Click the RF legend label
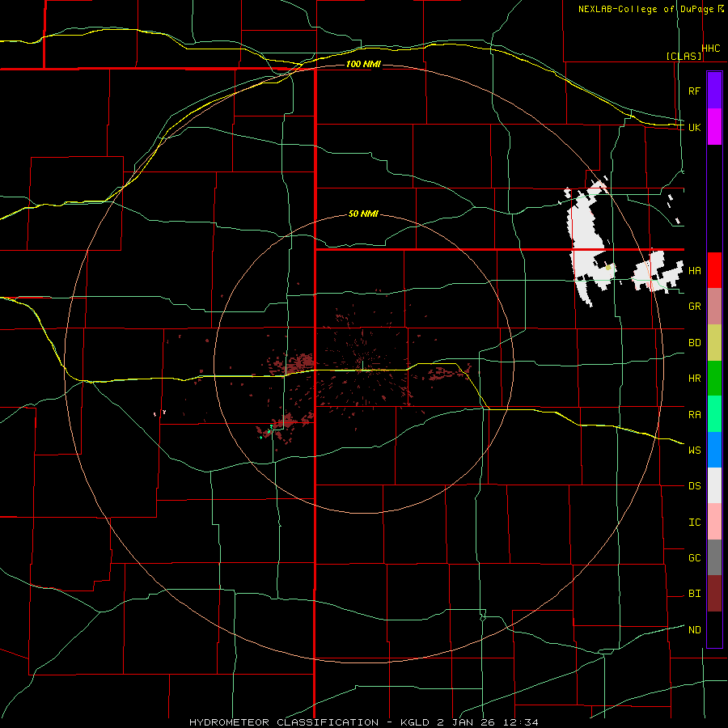Image resolution: width=728 pixels, height=728 pixels. [694, 91]
